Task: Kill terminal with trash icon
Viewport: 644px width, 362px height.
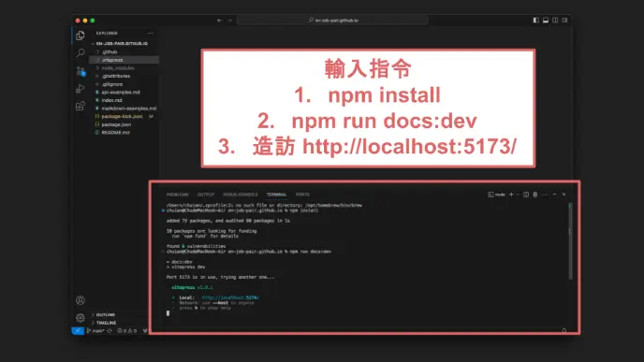Action: point(535,195)
